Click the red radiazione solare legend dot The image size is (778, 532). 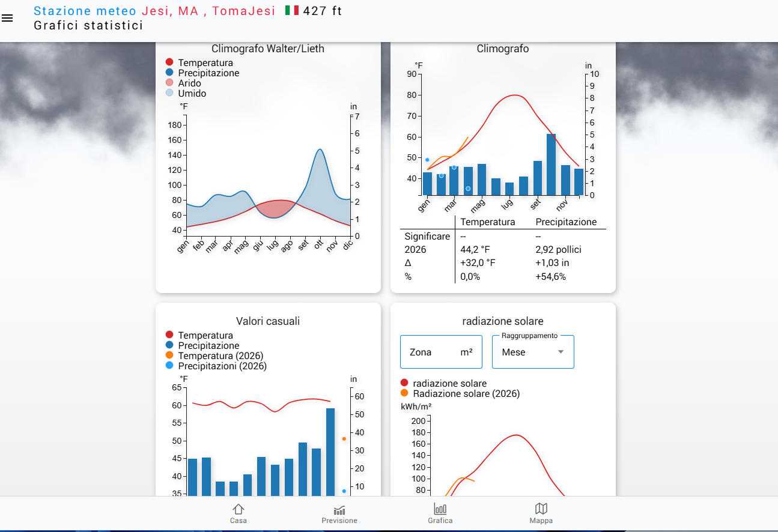(x=404, y=383)
